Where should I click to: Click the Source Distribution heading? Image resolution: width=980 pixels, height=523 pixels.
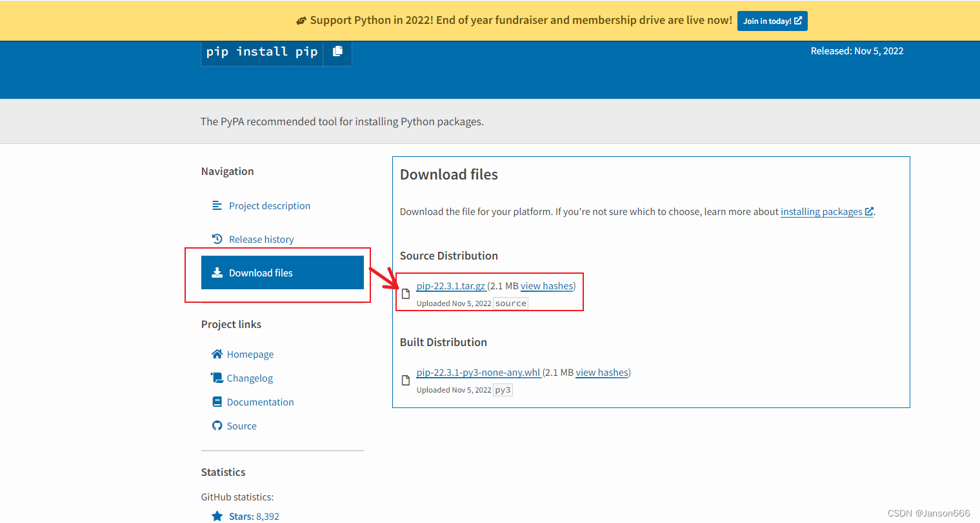coord(449,256)
